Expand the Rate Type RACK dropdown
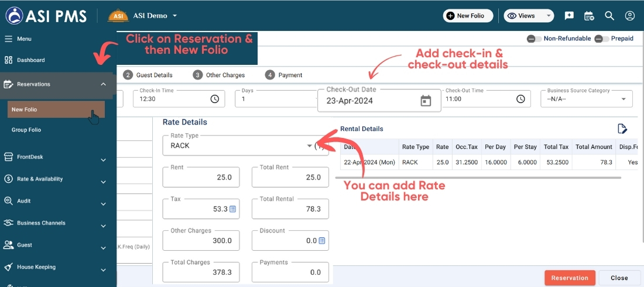Image resolution: width=644 pixels, height=287 pixels. (310, 146)
